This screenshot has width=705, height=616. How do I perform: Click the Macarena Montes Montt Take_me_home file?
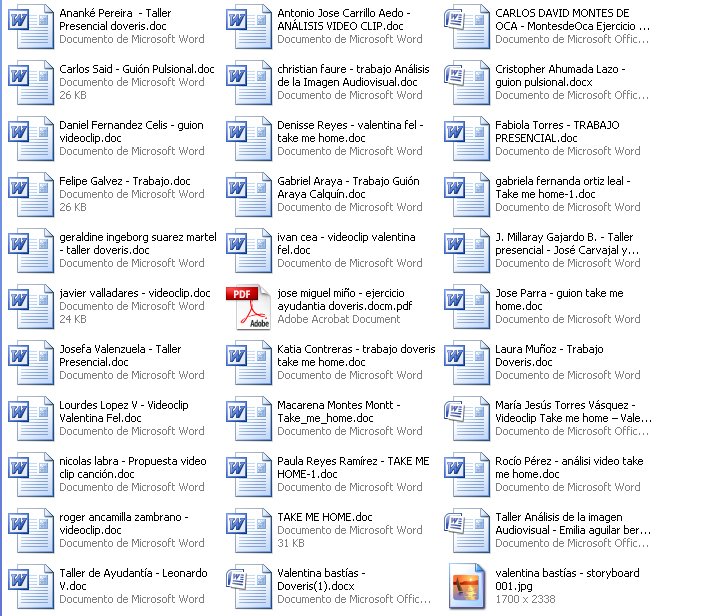pos(338,412)
